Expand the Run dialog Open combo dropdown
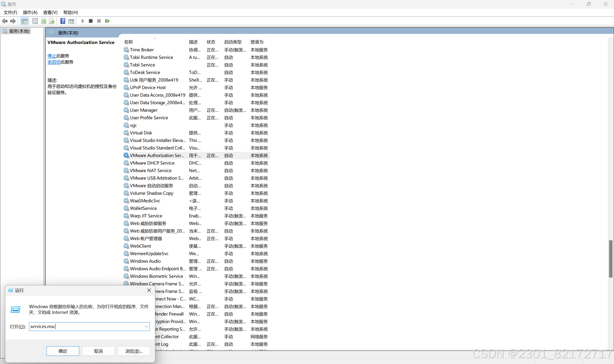 pos(146,326)
